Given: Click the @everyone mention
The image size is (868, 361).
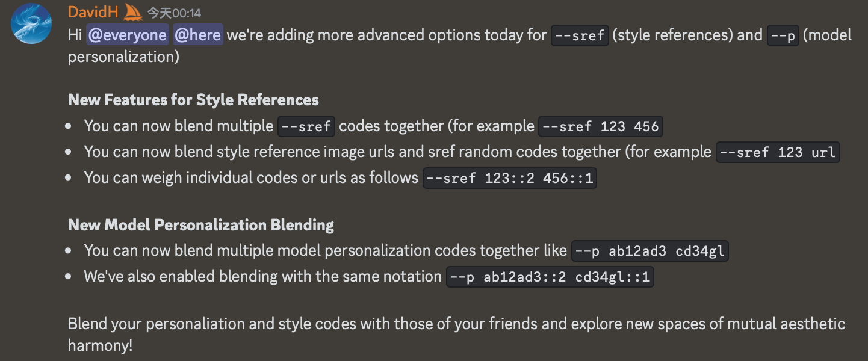Looking at the screenshot, I should pyautogui.click(x=127, y=35).
